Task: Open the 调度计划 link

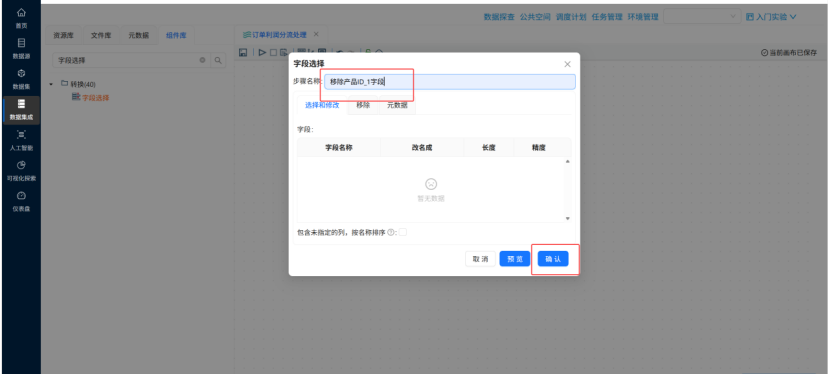Action: coord(571,17)
